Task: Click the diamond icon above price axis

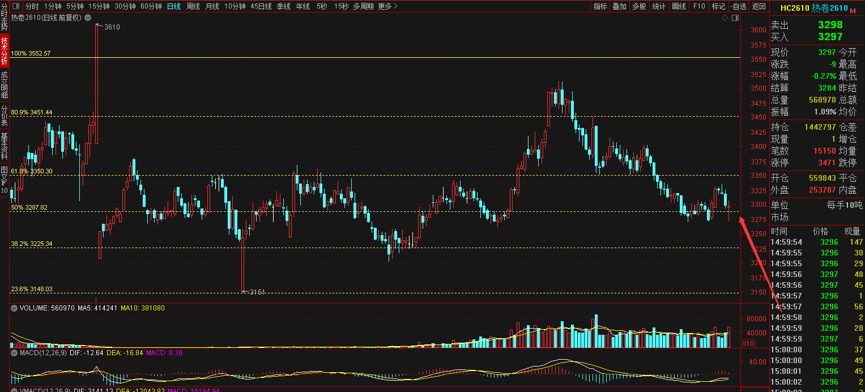Action: 725,18
